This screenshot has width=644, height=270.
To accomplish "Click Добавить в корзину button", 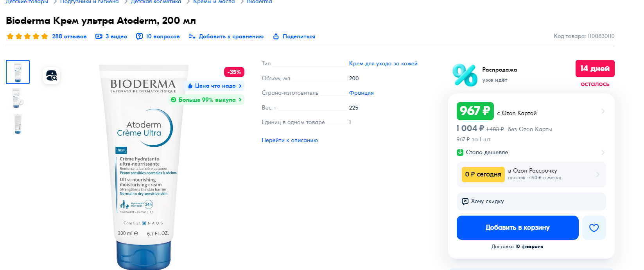I will (x=518, y=228).
